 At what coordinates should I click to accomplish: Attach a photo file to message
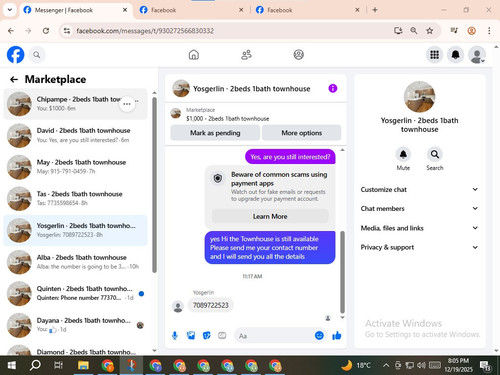(x=191, y=336)
